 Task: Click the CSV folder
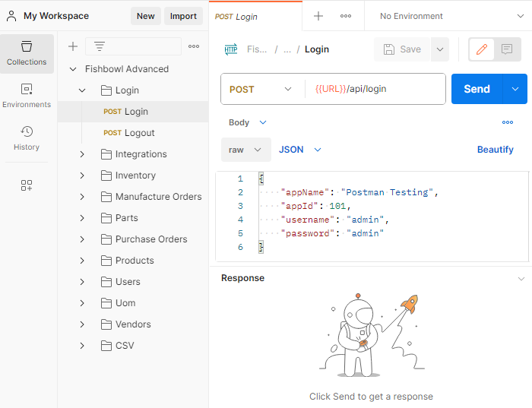coord(118,346)
